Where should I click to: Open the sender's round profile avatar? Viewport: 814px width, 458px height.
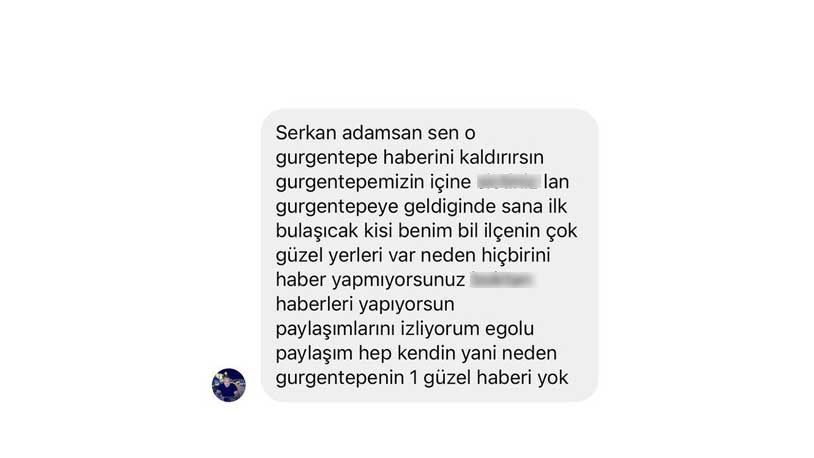pos(228,385)
